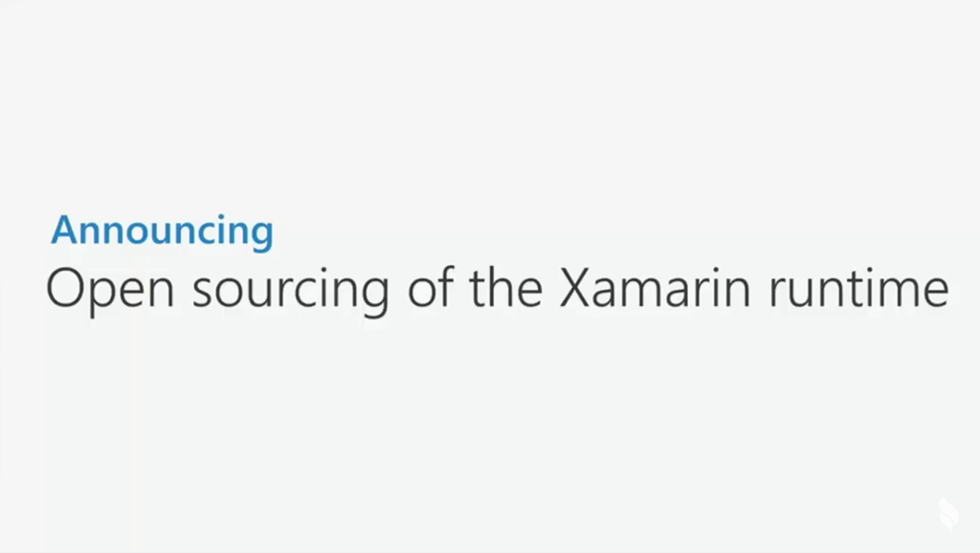This screenshot has width=980, height=553.
Task: Click the flame watermark logo
Action: coord(947,515)
